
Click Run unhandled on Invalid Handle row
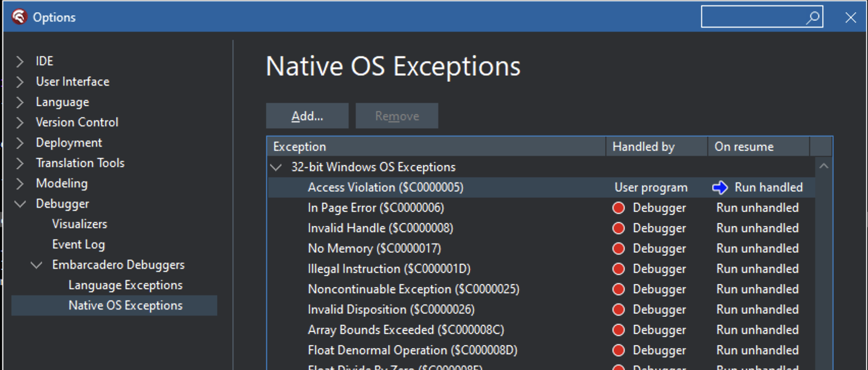[x=757, y=228]
